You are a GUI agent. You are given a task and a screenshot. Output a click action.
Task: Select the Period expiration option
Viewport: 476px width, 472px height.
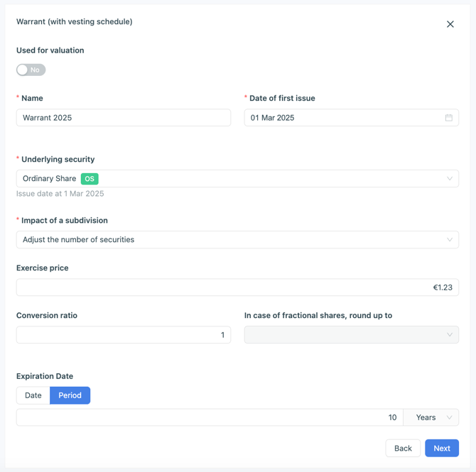(x=70, y=395)
